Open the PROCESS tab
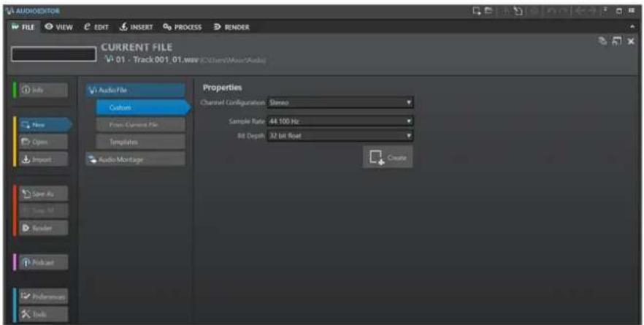Viewport: 644px width, 325px height. tap(183, 27)
